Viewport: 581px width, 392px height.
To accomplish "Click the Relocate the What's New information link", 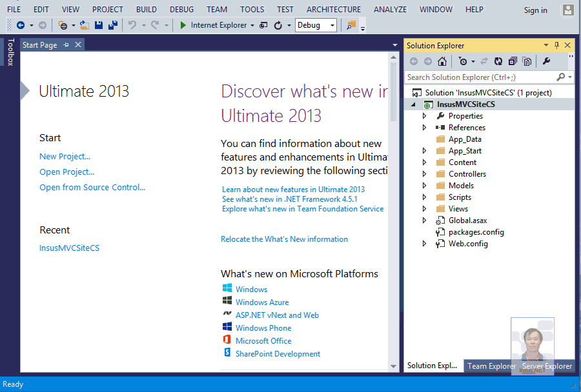I will click(x=284, y=239).
